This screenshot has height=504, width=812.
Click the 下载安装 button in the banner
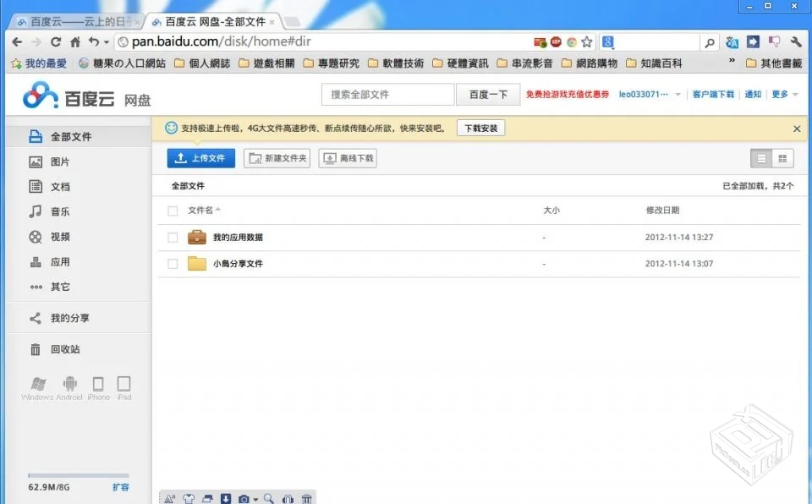tap(480, 128)
